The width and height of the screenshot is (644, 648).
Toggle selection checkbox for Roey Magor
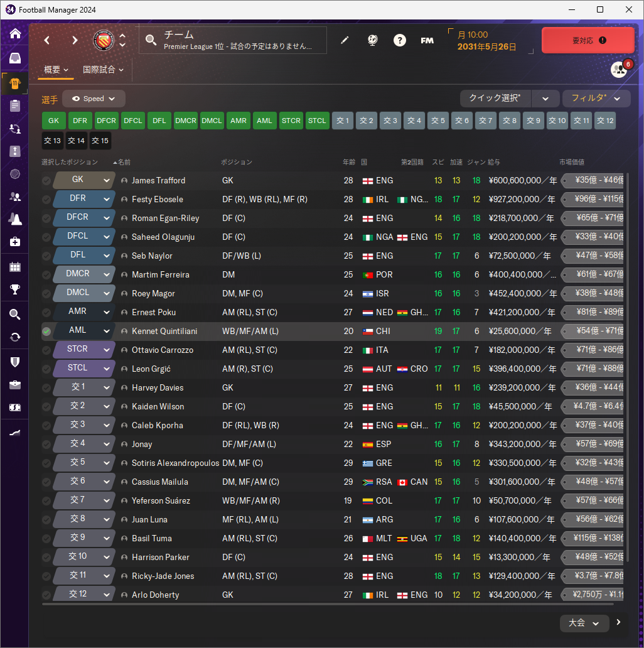[x=46, y=293]
